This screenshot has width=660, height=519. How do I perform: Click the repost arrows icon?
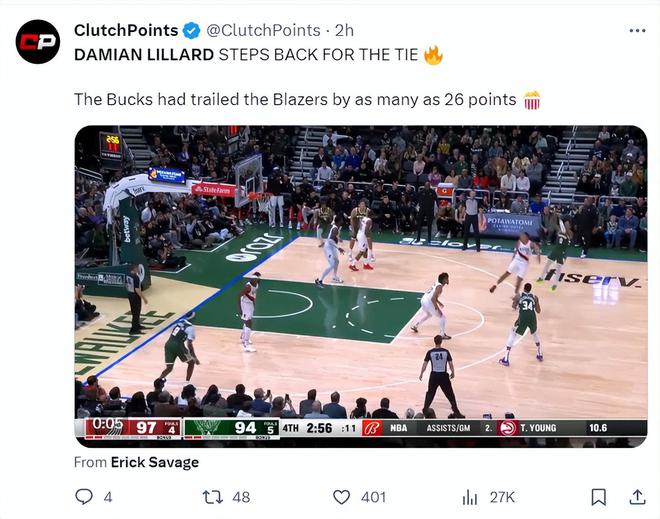tap(212, 496)
